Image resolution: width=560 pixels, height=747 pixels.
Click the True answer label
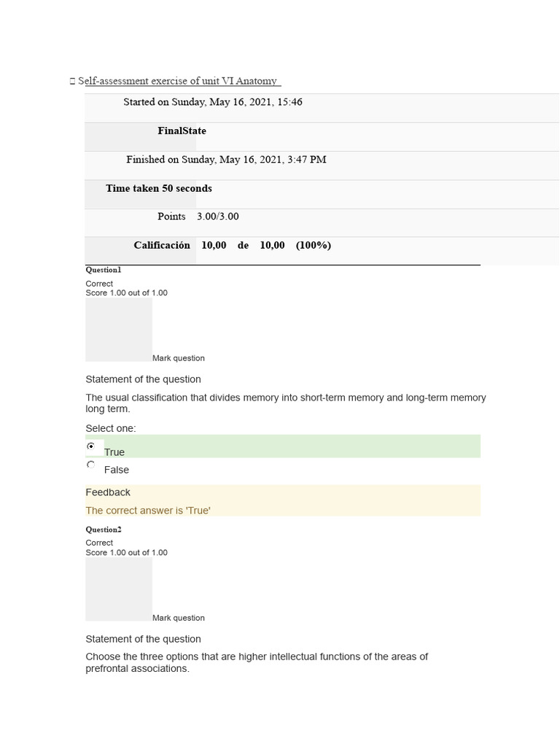coord(114,452)
